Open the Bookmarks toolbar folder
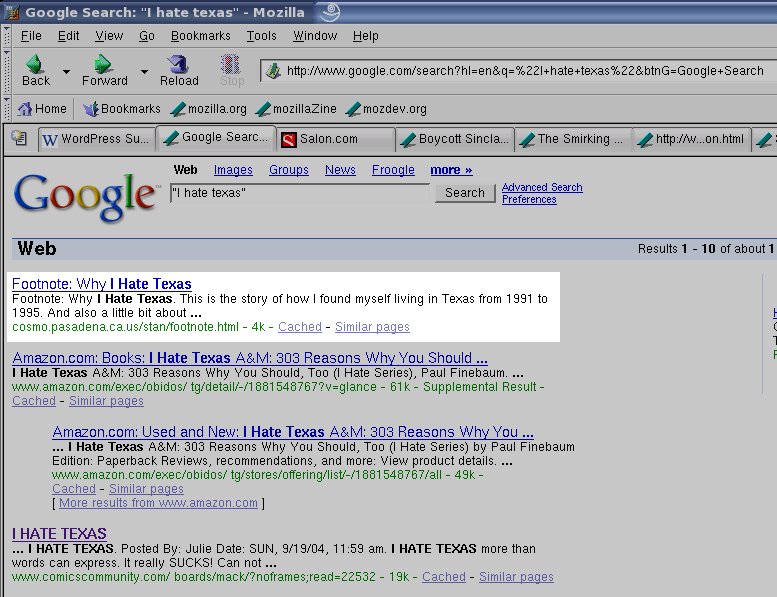Image resolution: width=777 pixels, height=597 pixels. 121,109
